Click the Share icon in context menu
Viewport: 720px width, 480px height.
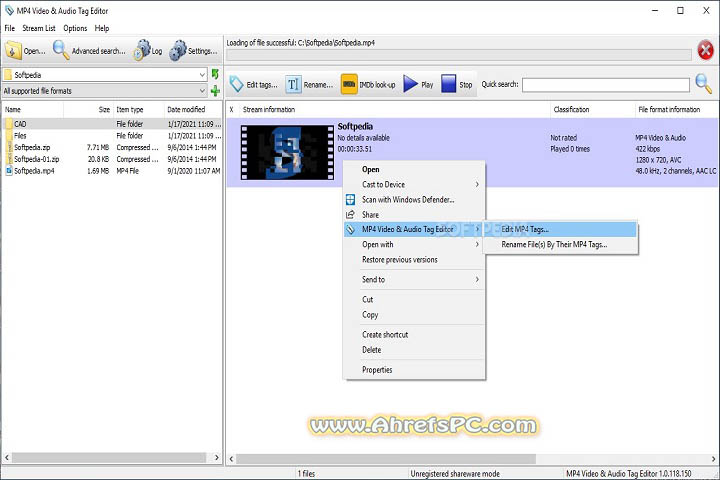coord(350,215)
